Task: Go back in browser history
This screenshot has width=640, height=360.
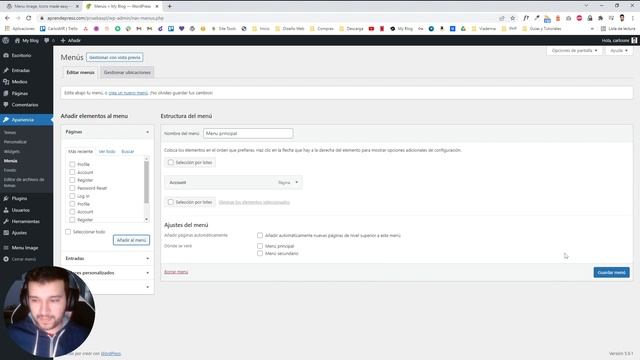Action: point(7,18)
